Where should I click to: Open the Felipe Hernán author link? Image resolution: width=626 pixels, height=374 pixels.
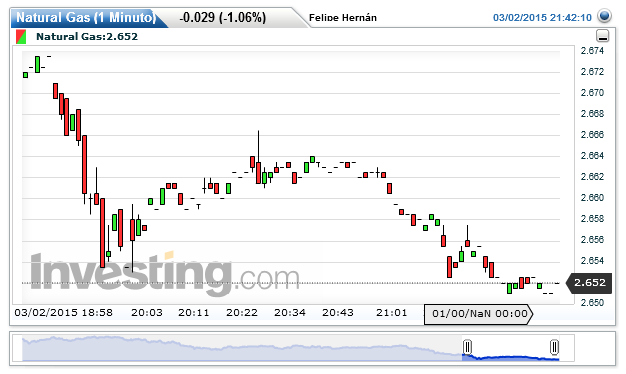click(343, 18)
